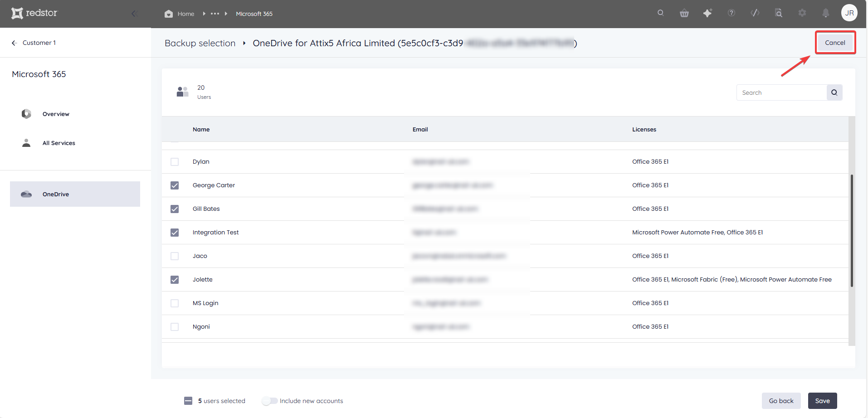The image size is (868, 418).
Task: Select OneDrive in the sidebar
Action: [x=75, y=194]
